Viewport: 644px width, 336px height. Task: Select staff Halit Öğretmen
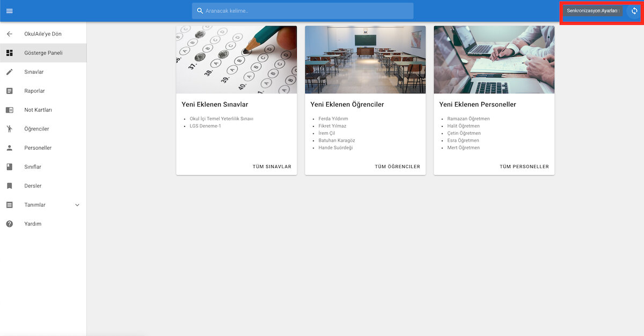[464, 126]
